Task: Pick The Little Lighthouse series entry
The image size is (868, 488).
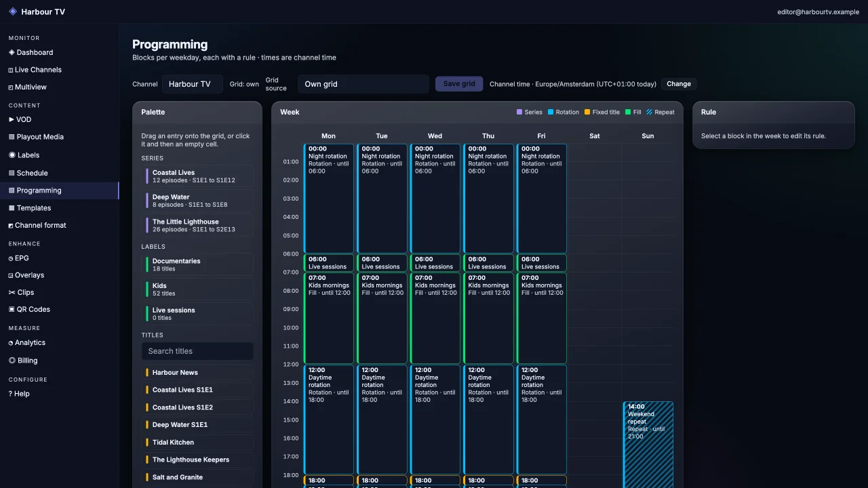Action: click(197, 225)
